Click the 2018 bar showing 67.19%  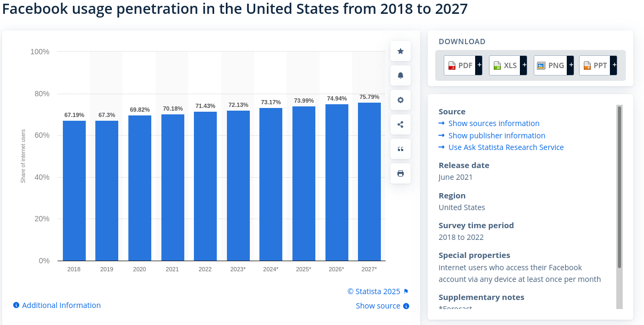(74, 191)
